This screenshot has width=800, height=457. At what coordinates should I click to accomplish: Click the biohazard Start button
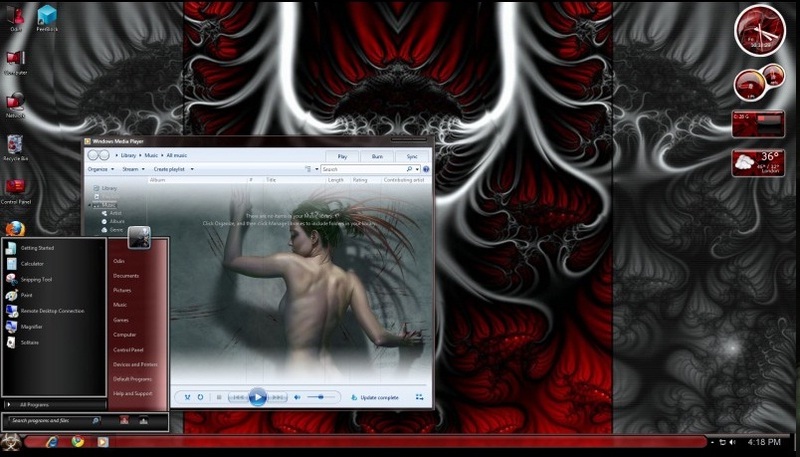[x=10, y=442]
